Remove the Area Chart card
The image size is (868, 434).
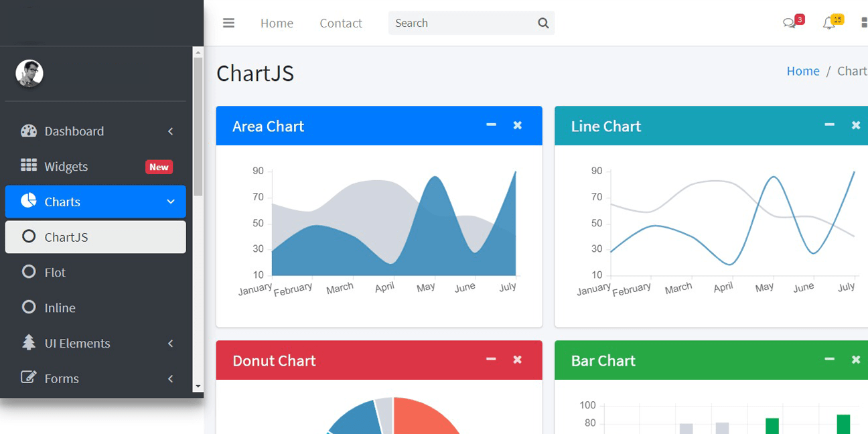(517, 125)
